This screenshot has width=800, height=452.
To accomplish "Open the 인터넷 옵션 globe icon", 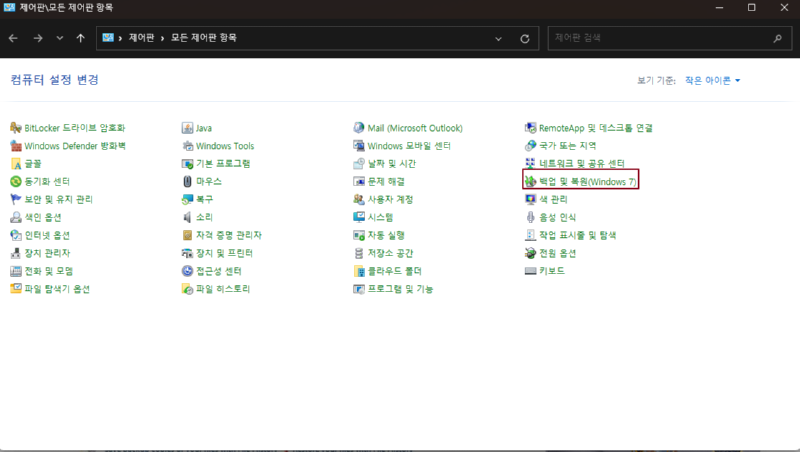I will [16, 235].
